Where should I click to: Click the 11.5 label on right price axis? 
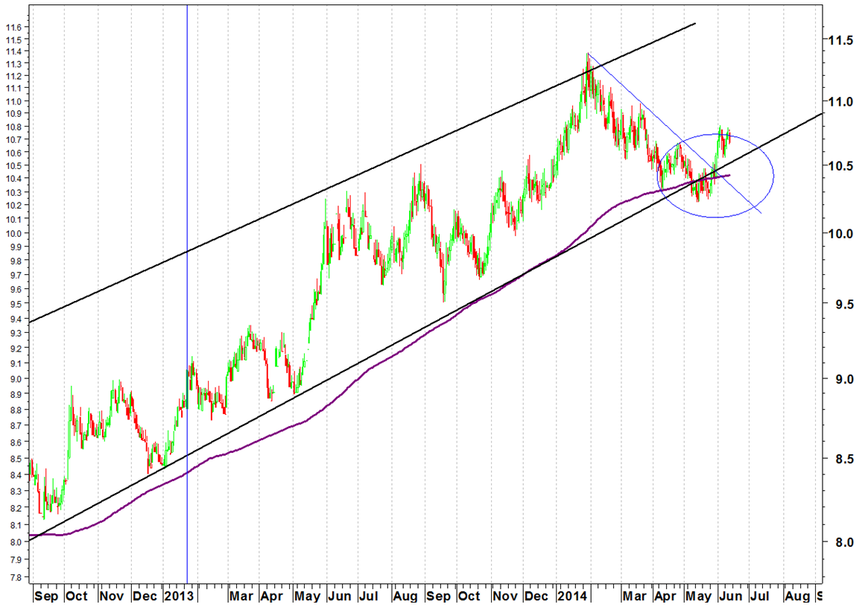838,40
